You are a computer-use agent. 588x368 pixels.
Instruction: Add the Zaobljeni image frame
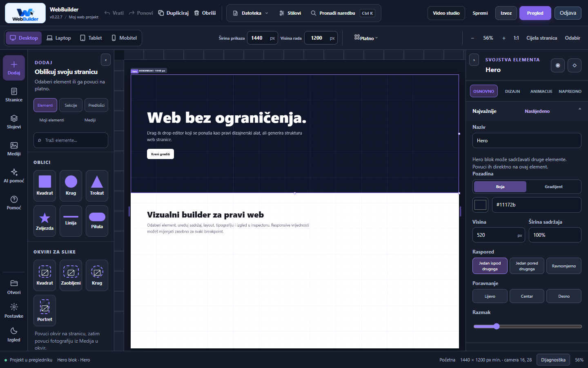point(71,275)
